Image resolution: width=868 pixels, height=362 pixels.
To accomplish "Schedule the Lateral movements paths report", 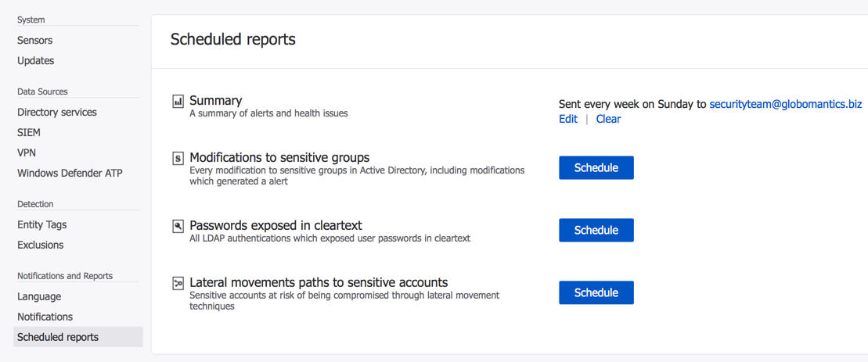I will (x=596, y=292).
